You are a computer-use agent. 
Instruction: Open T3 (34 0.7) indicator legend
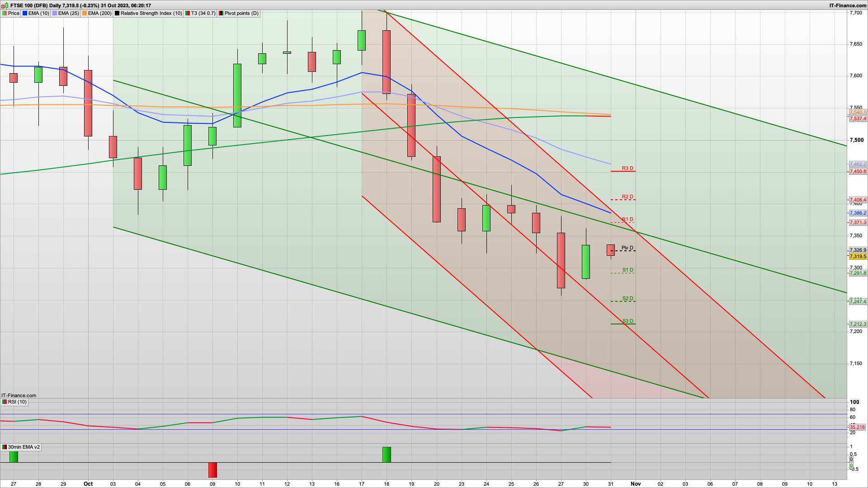[x=200, y=13]
